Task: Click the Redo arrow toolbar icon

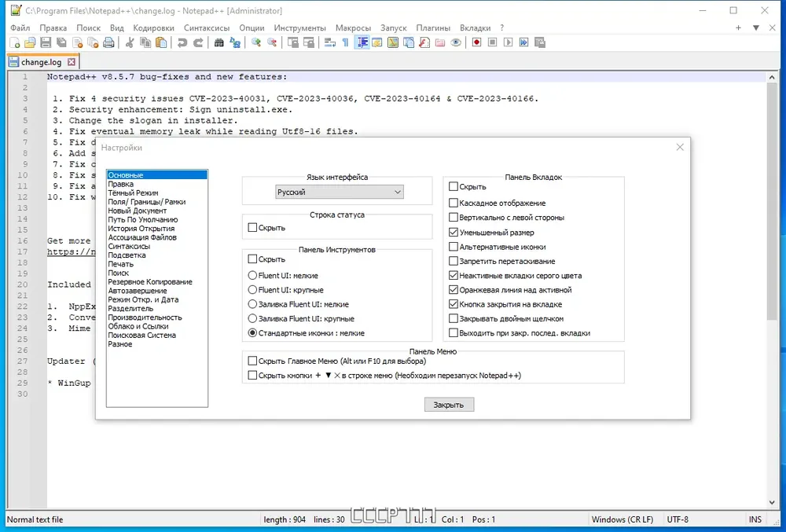Action: coord(198,42)
